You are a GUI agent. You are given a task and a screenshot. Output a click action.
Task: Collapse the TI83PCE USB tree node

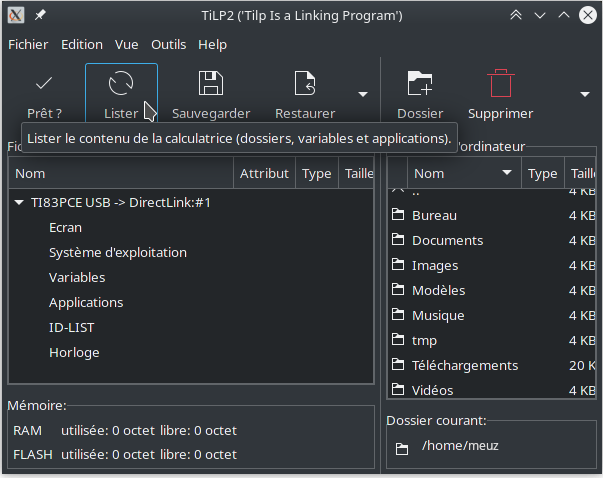(x=19, y=202)
